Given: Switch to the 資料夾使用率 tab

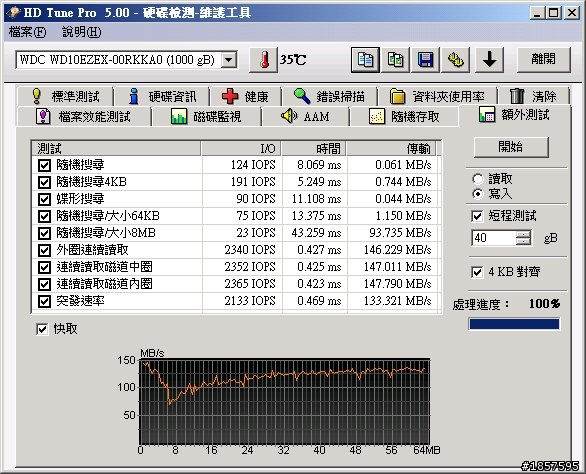Looking at the screenshot, I should 437,96.
